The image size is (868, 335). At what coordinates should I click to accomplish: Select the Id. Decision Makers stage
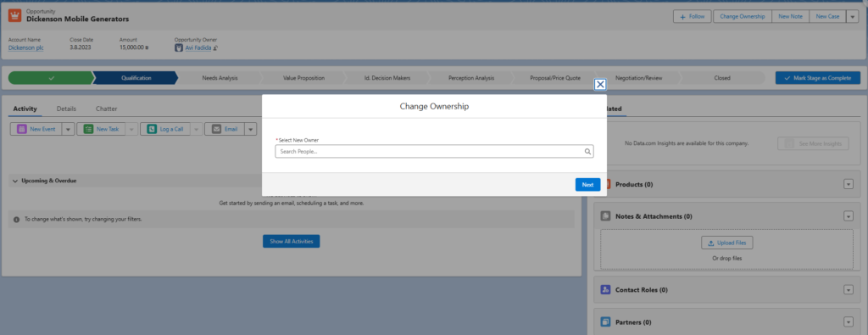point(387,78)
